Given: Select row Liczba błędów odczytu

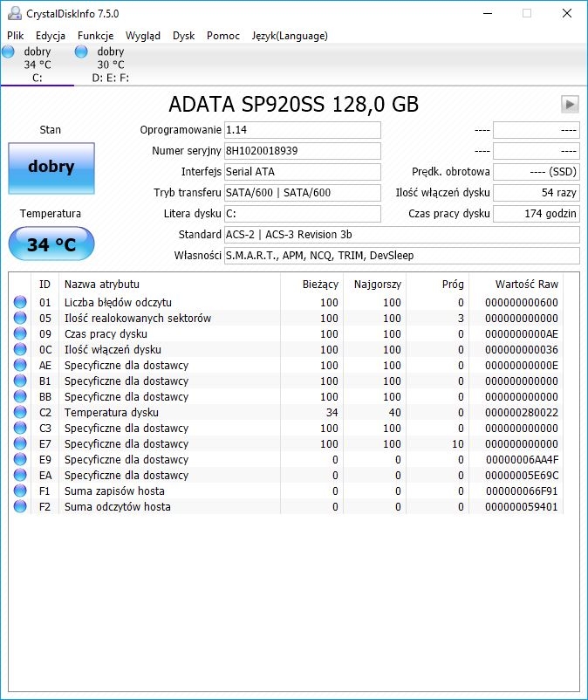Looking at the screenshot, I should (286, 302).
